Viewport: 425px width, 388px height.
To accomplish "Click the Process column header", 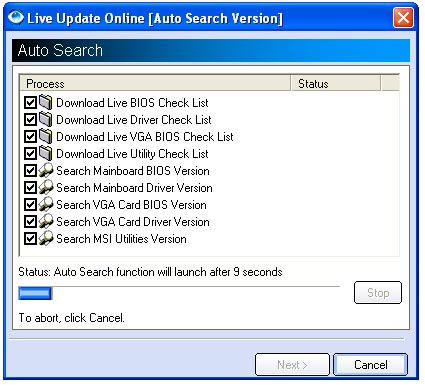I will coord(155,83).
